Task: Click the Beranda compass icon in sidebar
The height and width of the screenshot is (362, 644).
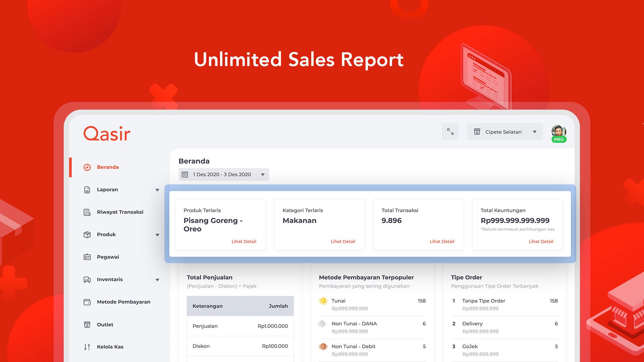Action: [87, 167]
